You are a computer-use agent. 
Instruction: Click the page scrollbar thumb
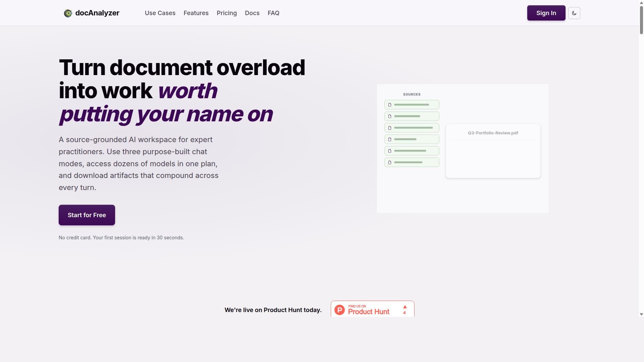641,20
